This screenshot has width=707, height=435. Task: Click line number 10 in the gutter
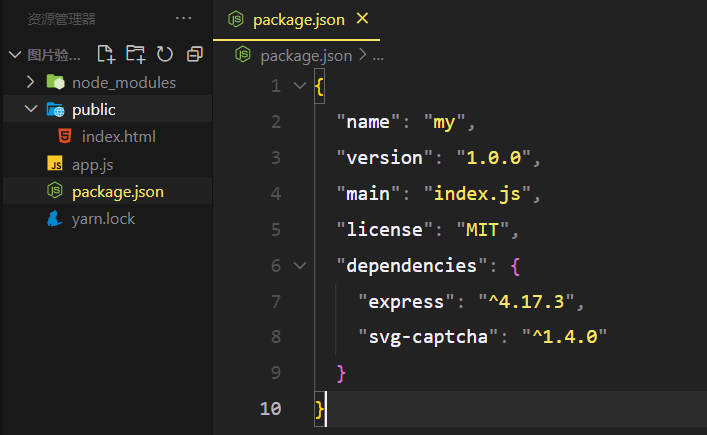click(271, 408)
